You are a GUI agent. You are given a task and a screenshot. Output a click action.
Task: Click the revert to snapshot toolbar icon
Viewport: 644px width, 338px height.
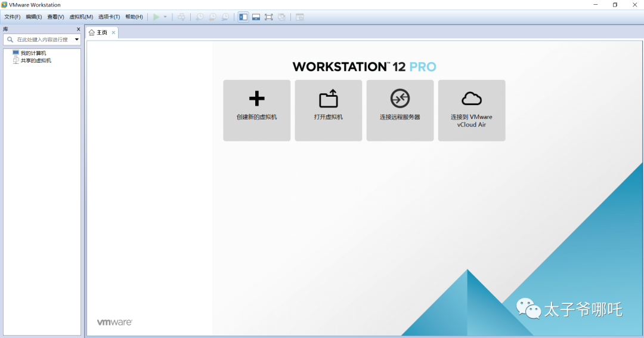[212, 17]
